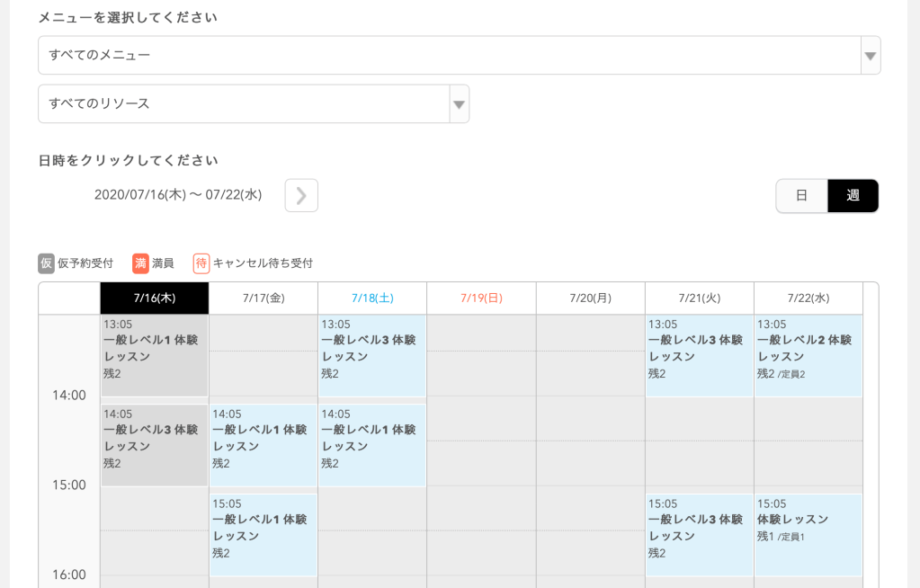Book 7/17 14:05 一般レベル1 体験レッスン
Screen dimensions: 920x588
(x=263, y=445)
